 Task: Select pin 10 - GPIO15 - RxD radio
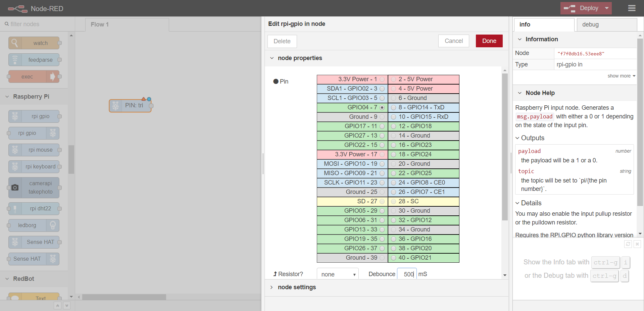coord(394,117)
